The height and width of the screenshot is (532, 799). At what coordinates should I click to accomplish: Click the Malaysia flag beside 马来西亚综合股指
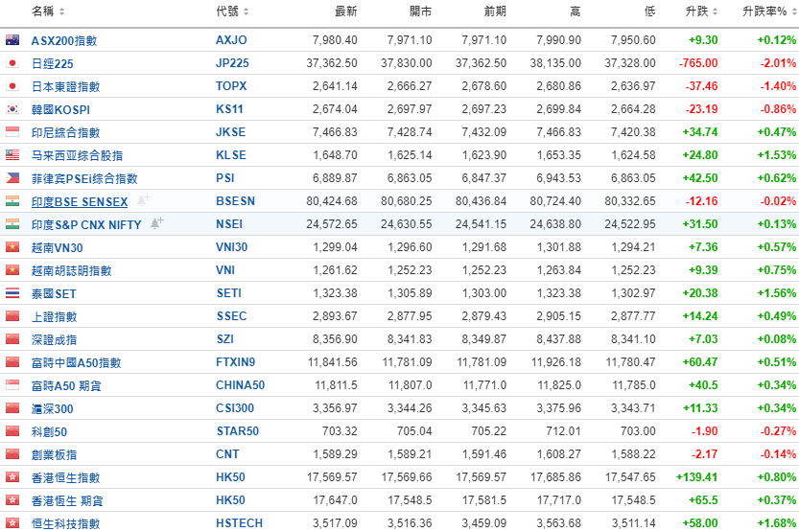point(12,155)
